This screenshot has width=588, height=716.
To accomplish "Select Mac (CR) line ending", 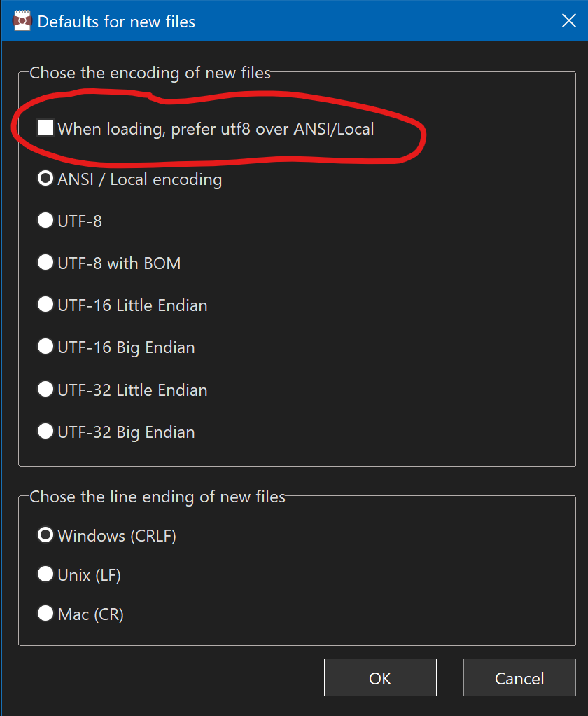I will (x=45, y=612).
